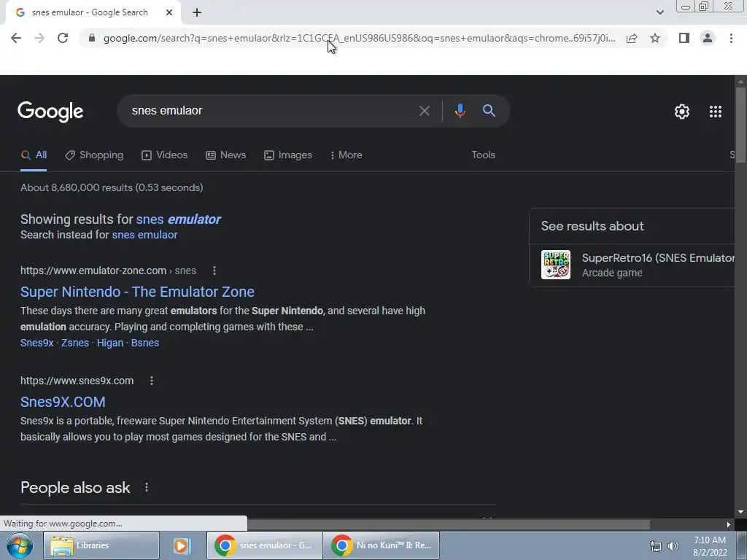Click the browser forward arrow
The image size is (747, 560).
39,38
